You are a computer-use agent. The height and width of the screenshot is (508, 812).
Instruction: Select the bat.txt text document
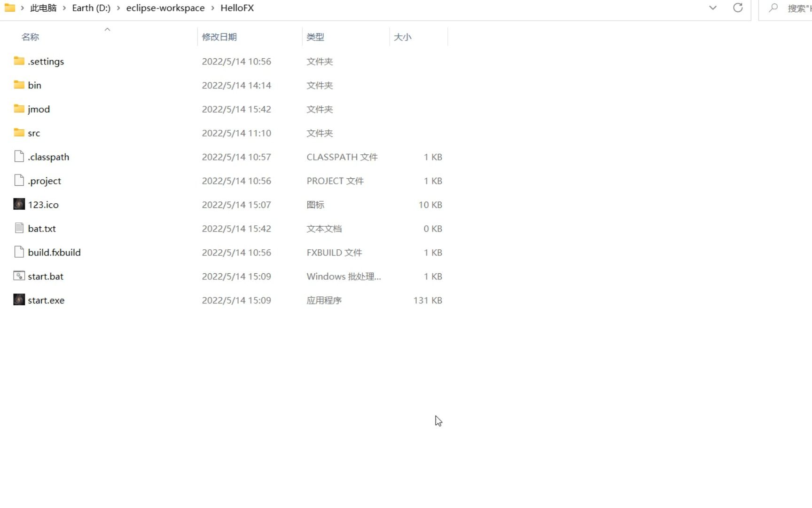42,229
